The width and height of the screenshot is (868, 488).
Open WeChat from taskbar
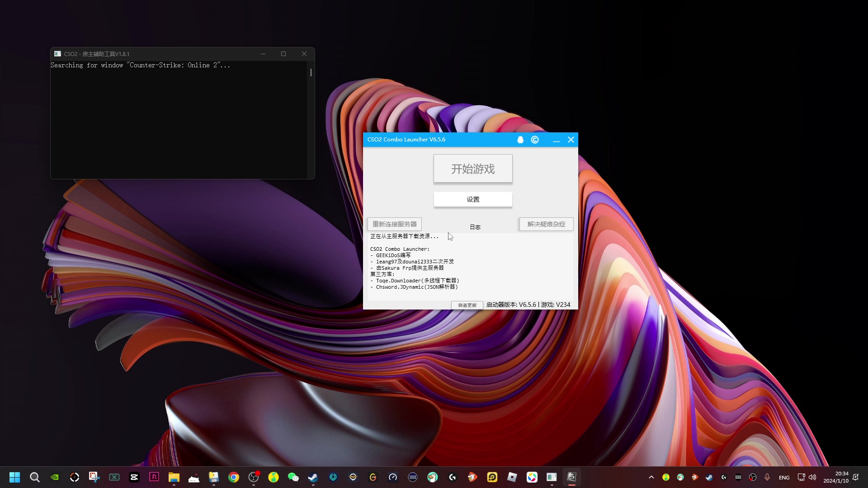coord(293,477)
